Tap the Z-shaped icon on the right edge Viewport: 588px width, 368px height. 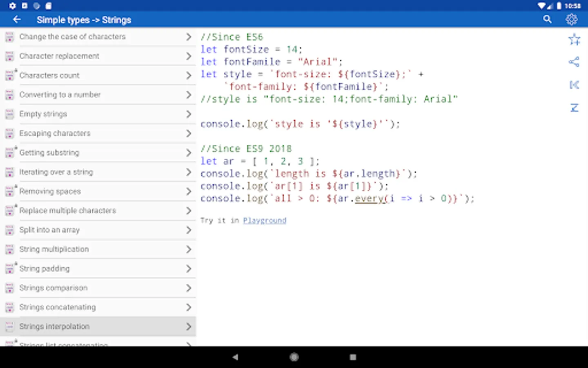pos(574,108)
